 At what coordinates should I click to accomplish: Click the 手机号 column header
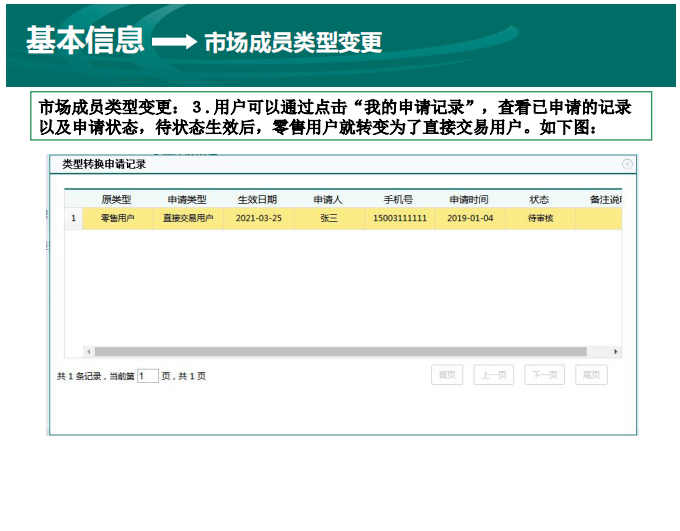(399, 199)
